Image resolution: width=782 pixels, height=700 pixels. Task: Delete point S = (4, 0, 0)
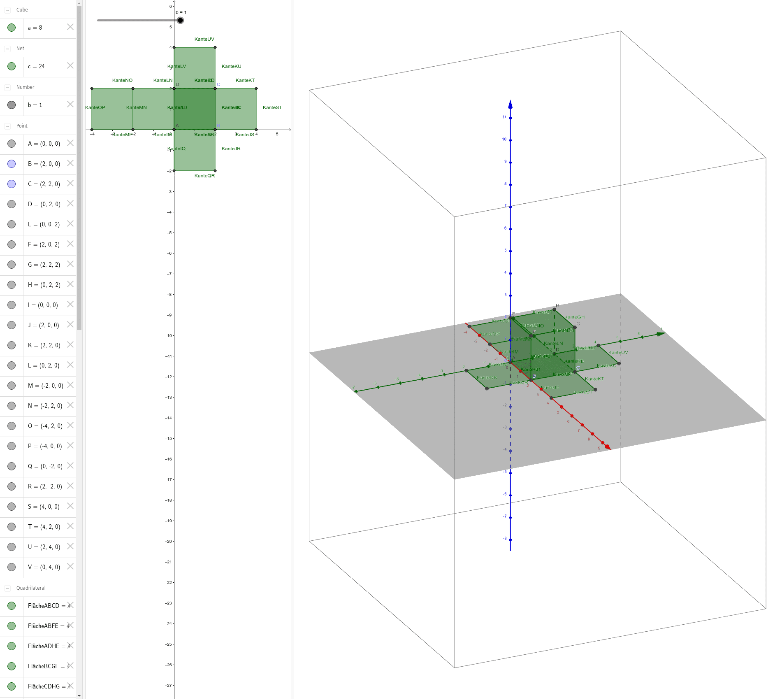click(x=70, y=506)
